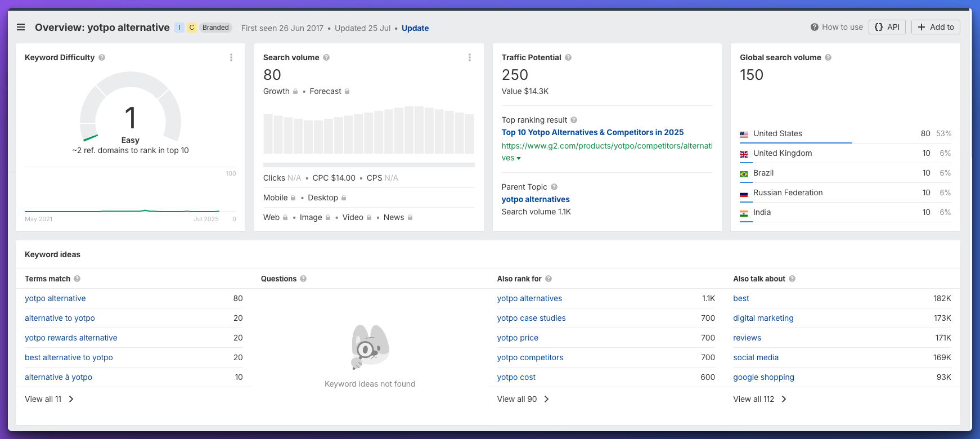This screenshot has width=980, height=439.
Task: Open 'alternative to yotpo' keyword link
Action: (60, 318)
